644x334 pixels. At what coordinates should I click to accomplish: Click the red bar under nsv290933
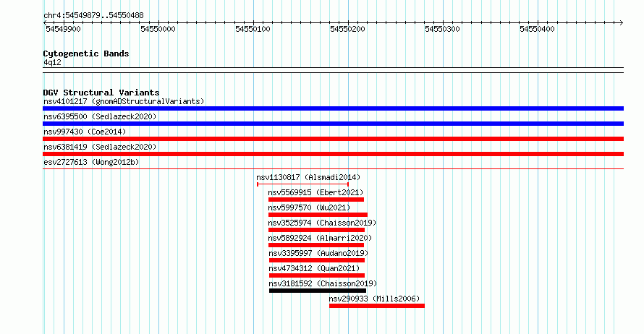point(376,306)
